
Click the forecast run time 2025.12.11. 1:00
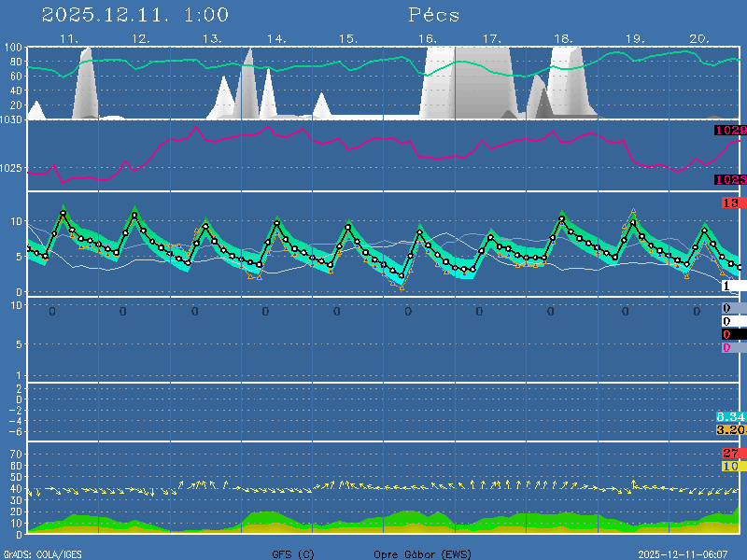[135, 15]
